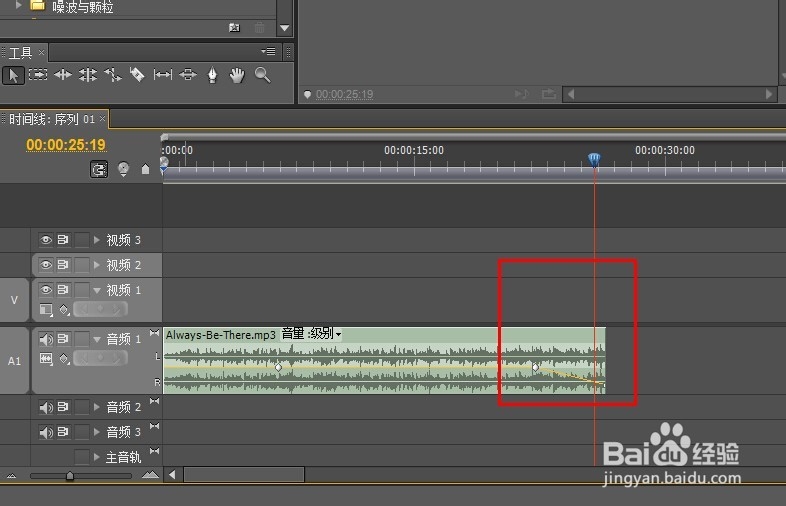
Task: Click the monitor timecode 00:00:25:19
Action: pos(344,94)
